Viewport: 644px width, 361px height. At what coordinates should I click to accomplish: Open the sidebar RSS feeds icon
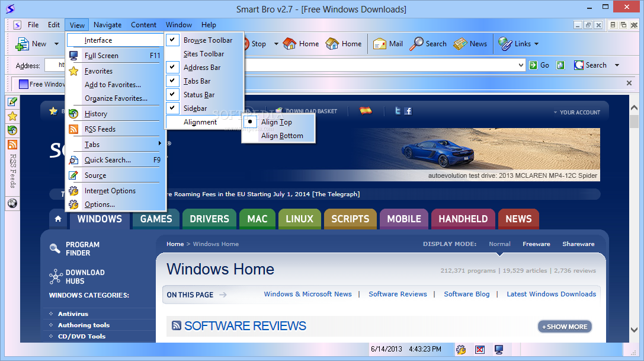tap(12, 145)
